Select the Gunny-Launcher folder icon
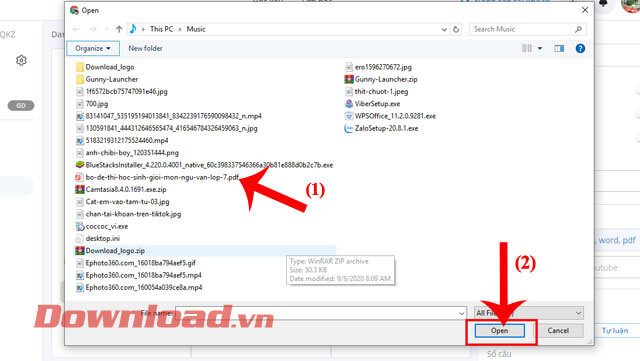The height and width of the screenshot is (361, 640). point(80,79)
